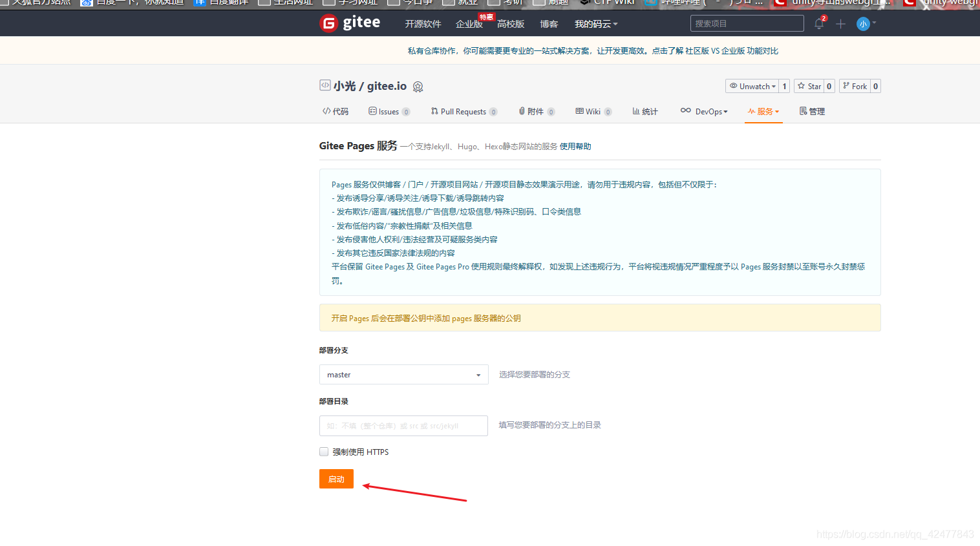
Task: Switch to the Issues tab
Action: tap(389, 111)
